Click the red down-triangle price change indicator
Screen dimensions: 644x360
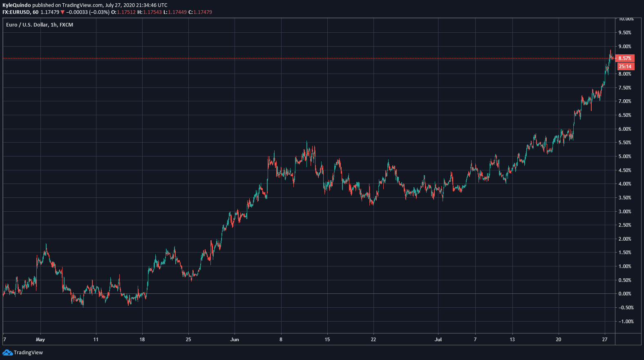[x=63, y=12]
